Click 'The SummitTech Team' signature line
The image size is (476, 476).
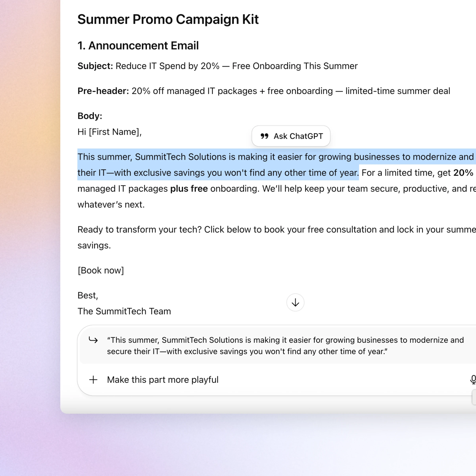pyautogui.click(x=124, y=311)
